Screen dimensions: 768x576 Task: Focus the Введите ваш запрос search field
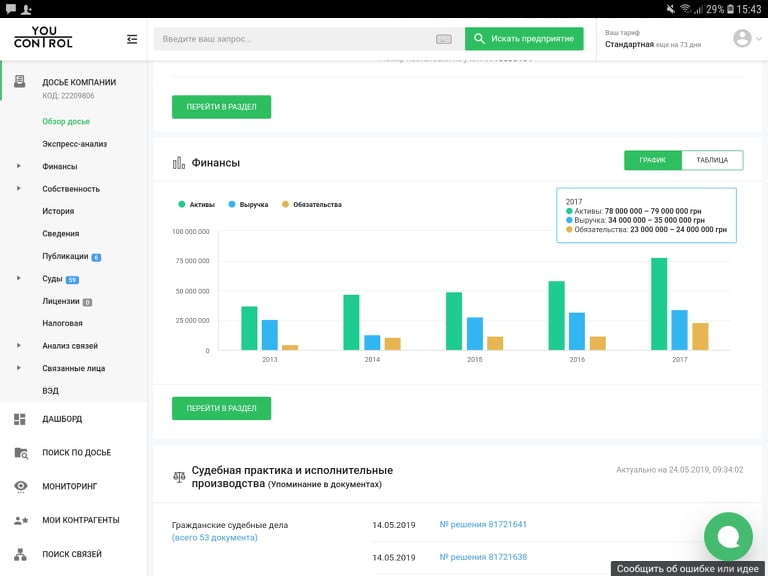309,39
